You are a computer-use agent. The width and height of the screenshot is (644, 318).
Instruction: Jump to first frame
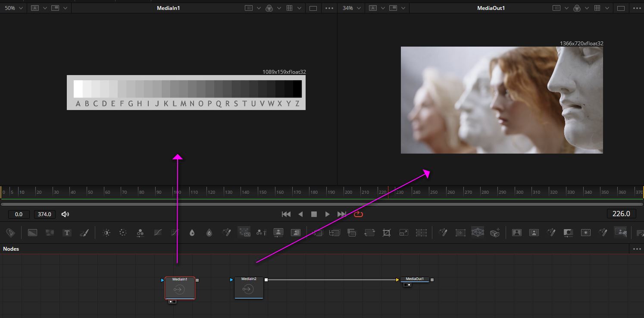click(286, 214)
